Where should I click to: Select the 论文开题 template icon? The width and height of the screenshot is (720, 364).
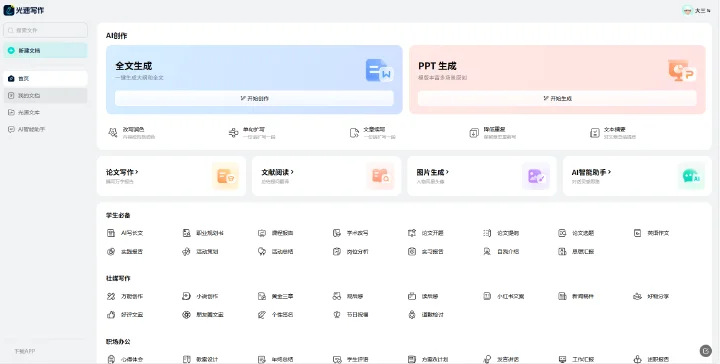412,233
